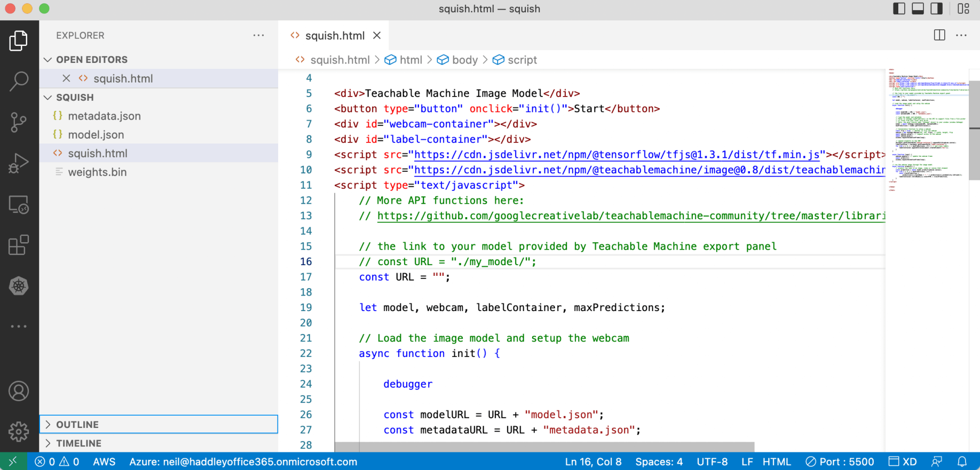
Task: Split the editor to the right
Action: click(939, 35)
